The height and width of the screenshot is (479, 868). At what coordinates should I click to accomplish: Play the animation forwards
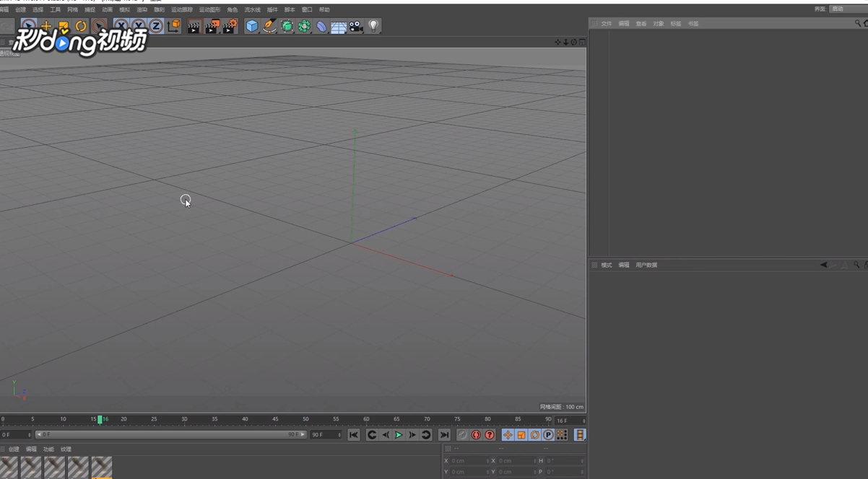pos(399,435)
